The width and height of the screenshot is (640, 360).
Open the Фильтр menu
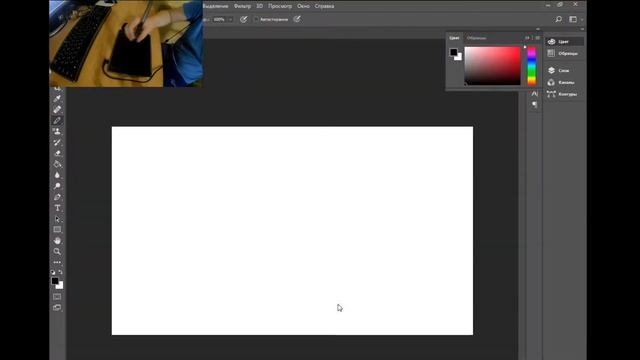pos(242,6)
